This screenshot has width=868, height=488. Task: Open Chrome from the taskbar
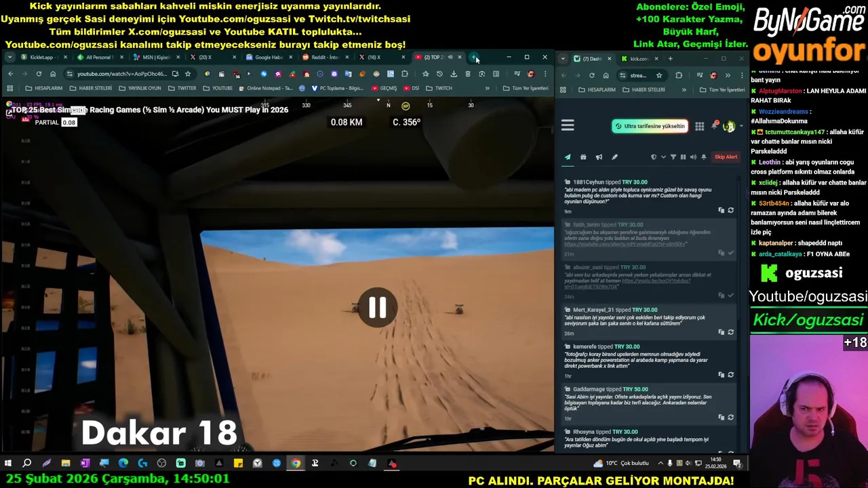pos(296,464)
